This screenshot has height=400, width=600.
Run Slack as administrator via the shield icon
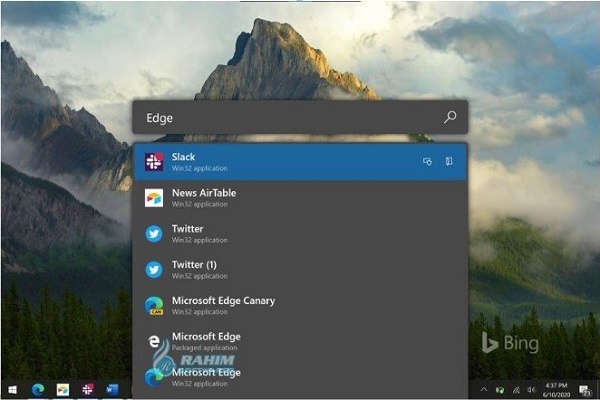(427, 162)
